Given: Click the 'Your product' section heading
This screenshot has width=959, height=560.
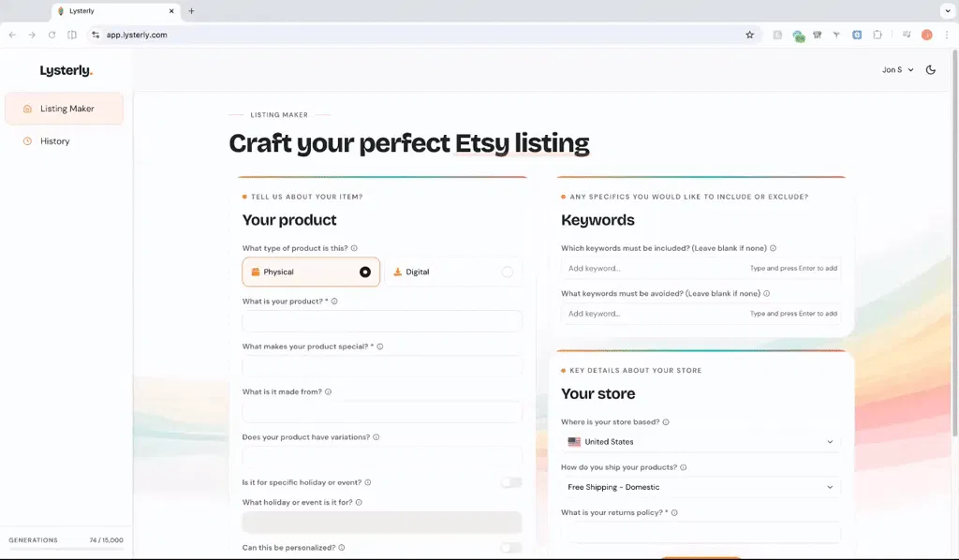Looking at the screenshot, I should click(x=289, y=220).
